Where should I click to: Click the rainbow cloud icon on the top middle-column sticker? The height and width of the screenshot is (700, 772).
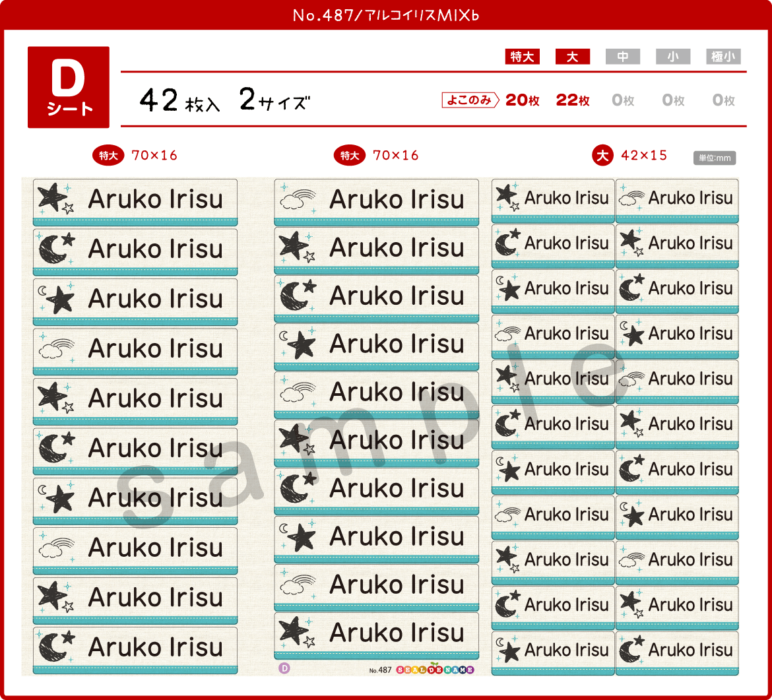point(298,199)
